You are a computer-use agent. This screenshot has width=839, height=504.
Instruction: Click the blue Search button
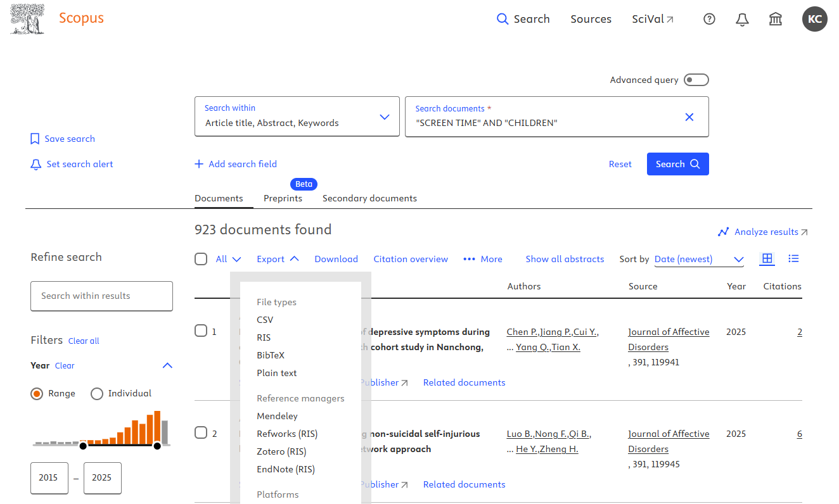677,164
